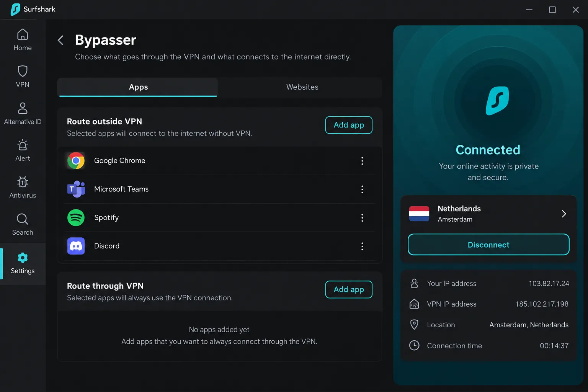The image size is (588, 392).
Task: Add app to Route through VPN
Action: point(349,289)
